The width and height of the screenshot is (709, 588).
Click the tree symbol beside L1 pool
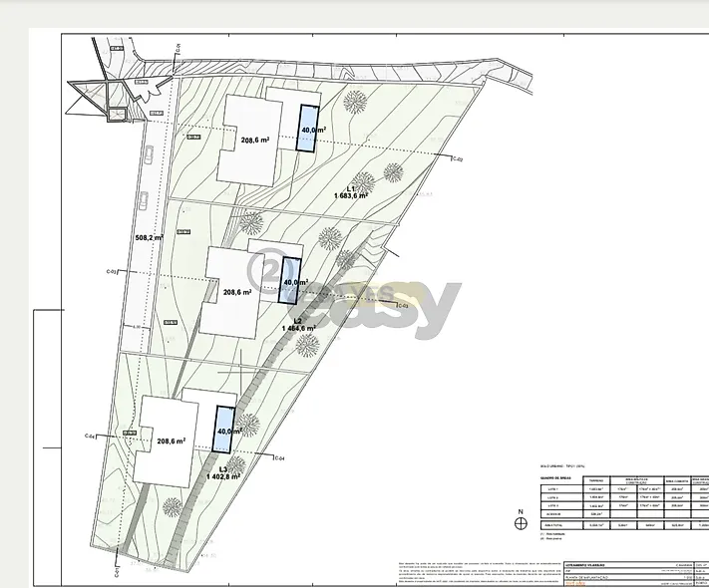355,102
